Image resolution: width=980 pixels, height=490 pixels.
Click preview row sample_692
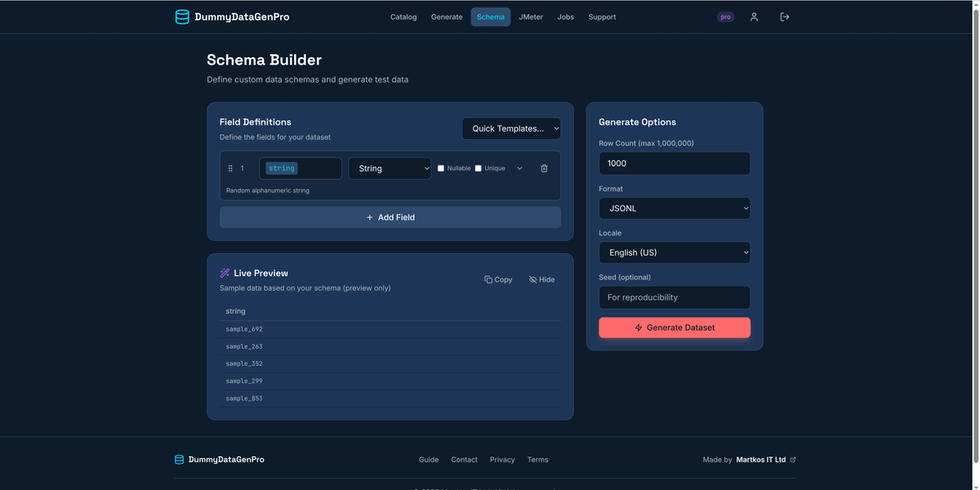(x=390, y=329)
